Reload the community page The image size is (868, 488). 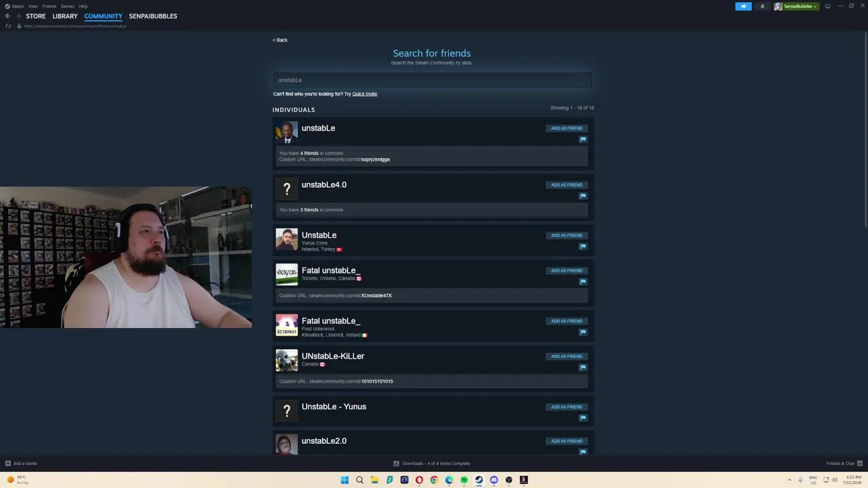coord(7,26)
